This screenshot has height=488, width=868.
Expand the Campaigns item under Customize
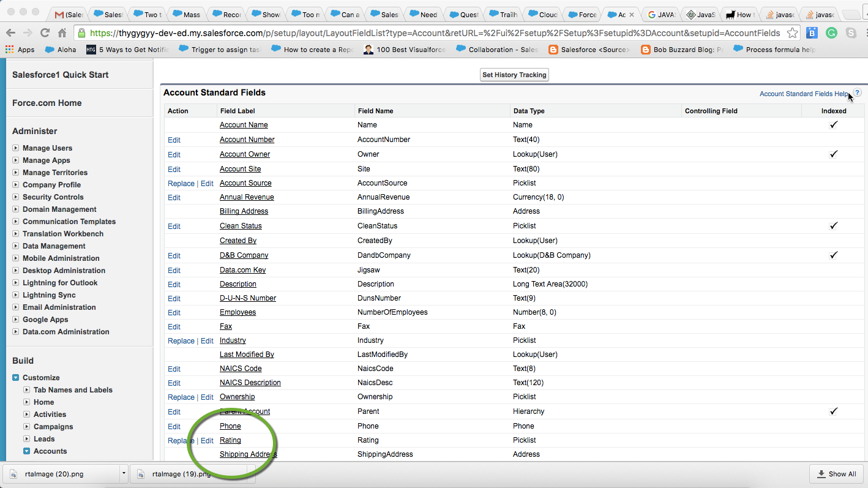pos(27,427)
